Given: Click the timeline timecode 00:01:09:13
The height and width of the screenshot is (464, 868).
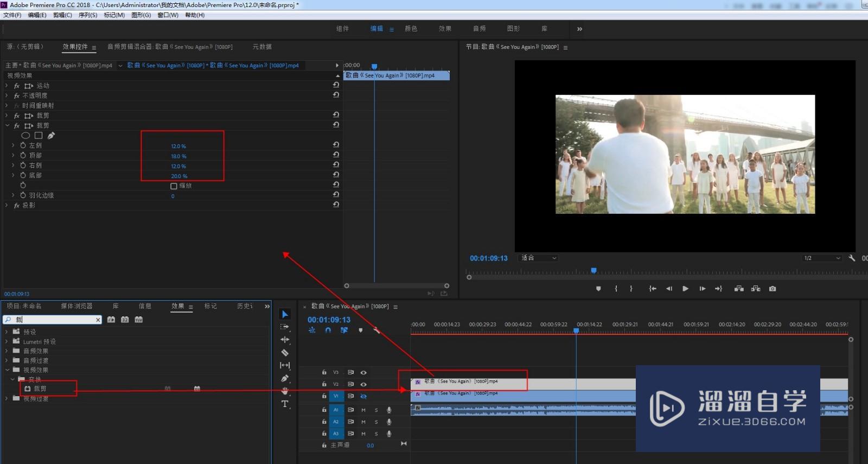Looking at the screenshot, I should 329,320.
